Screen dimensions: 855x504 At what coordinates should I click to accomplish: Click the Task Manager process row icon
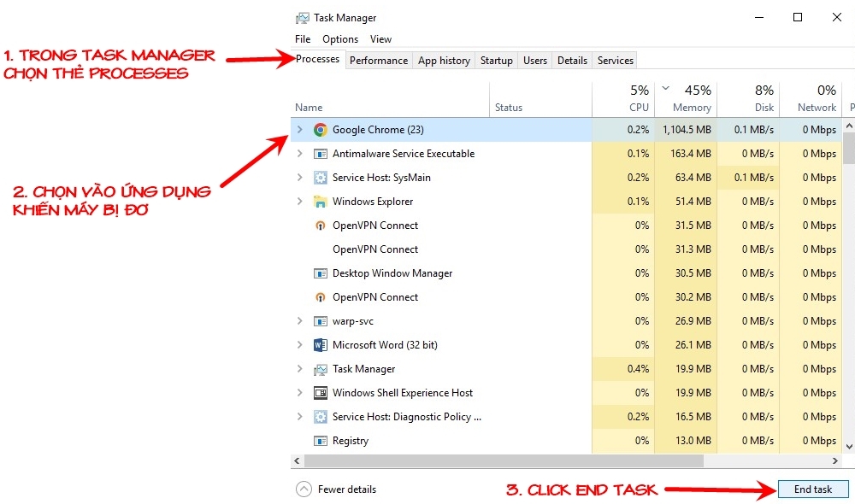tap(321, 369)
